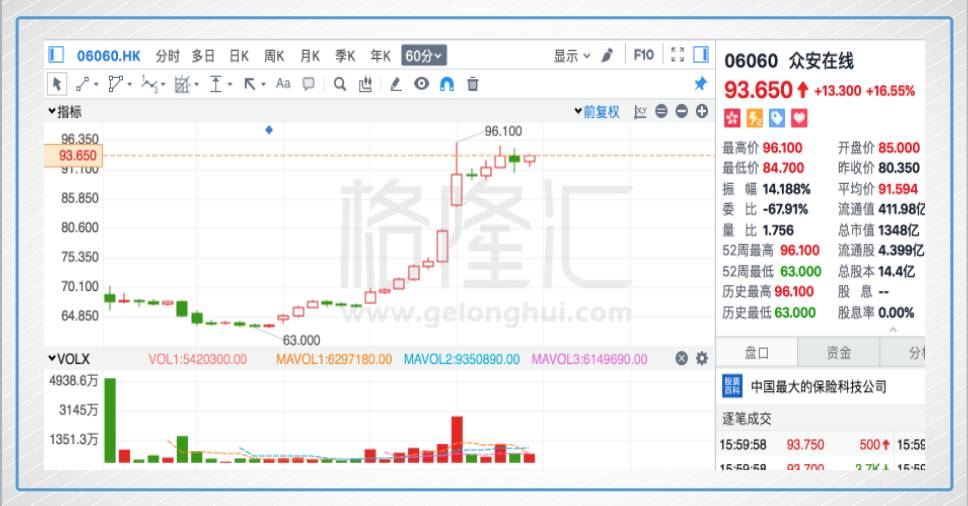
Task: Click the 06060.HK ticker link
Action: (x=109, y=56)
